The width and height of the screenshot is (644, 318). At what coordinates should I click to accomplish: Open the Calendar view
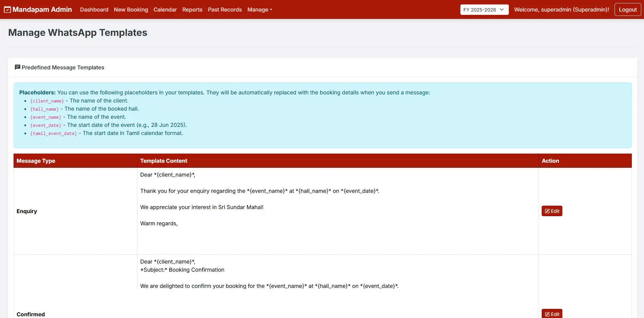(x=165, y=9)
